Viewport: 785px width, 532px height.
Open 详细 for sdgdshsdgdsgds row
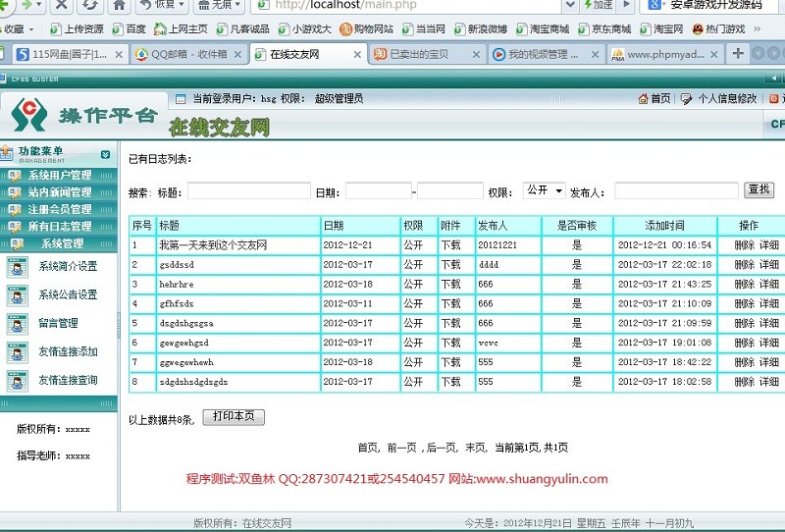[x=769, y=382]
